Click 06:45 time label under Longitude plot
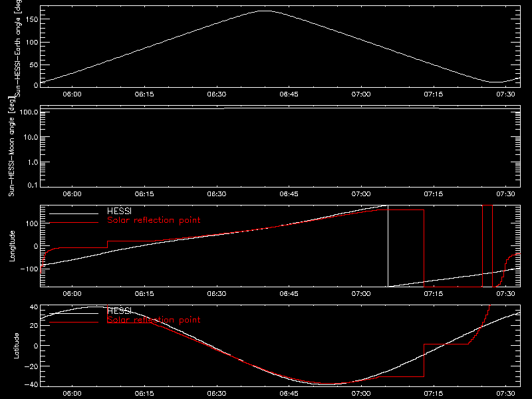The height and width of the screenshot is (399, 532). (289, 294)
